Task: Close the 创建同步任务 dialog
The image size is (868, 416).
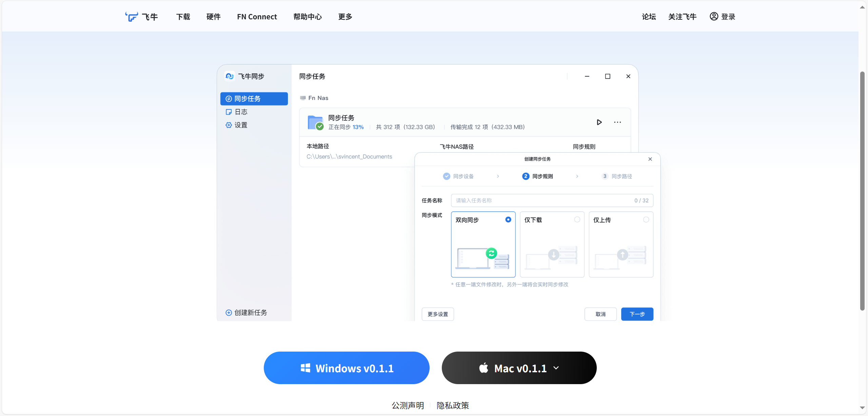Action: click(650, 159)
